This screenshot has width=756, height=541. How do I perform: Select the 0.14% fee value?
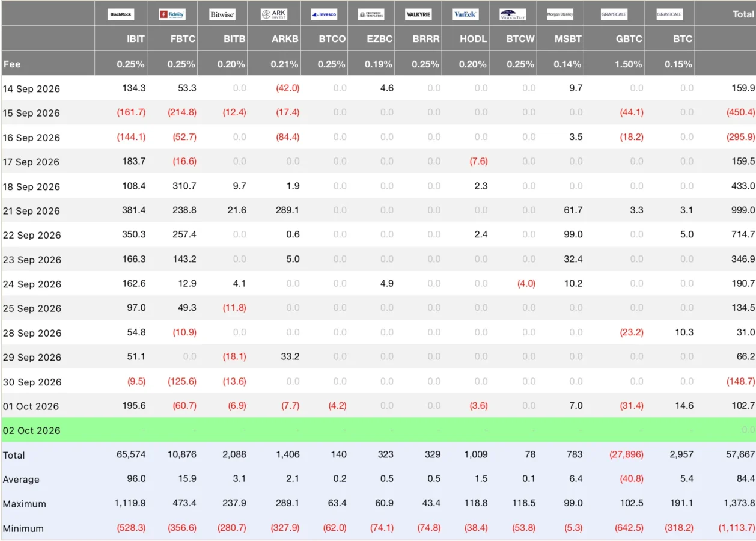568,64
